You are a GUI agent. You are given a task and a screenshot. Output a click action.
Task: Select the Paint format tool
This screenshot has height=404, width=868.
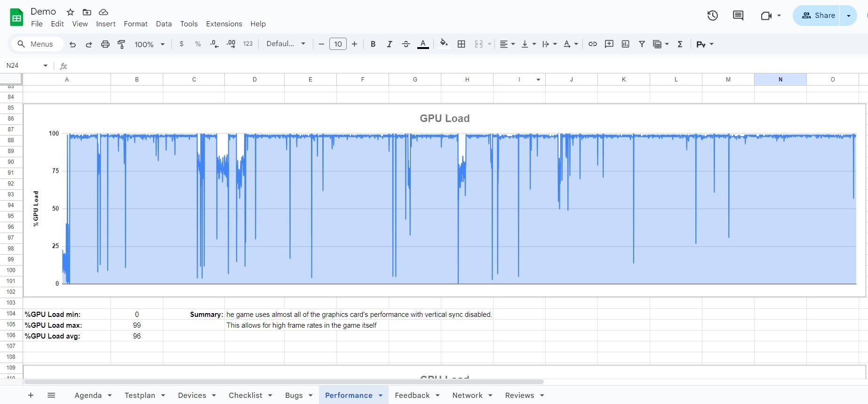[121, 44]
